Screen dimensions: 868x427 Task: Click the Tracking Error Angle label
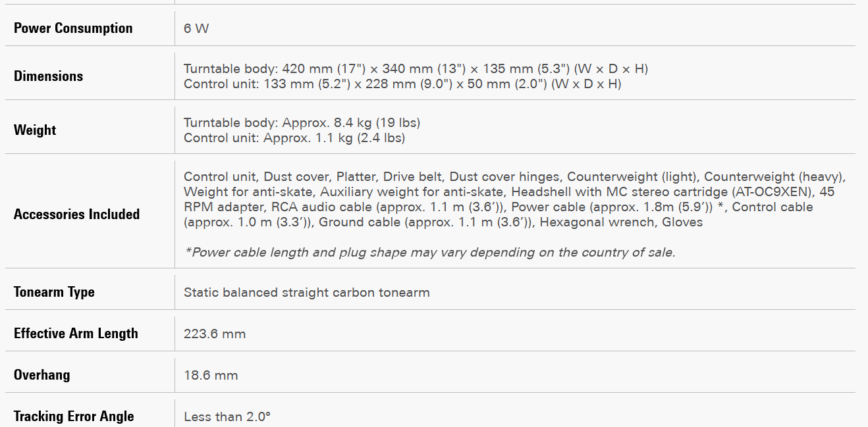[x=74, y=416]
